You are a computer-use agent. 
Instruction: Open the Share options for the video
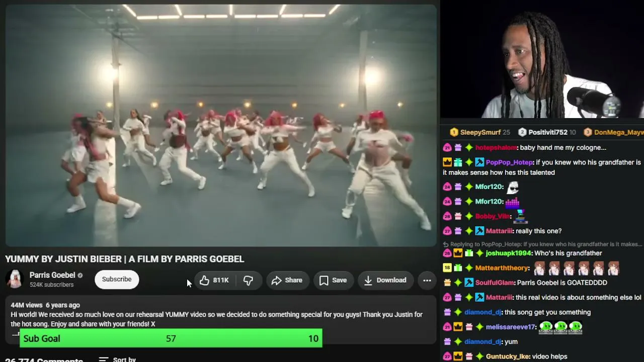point(287,280)
